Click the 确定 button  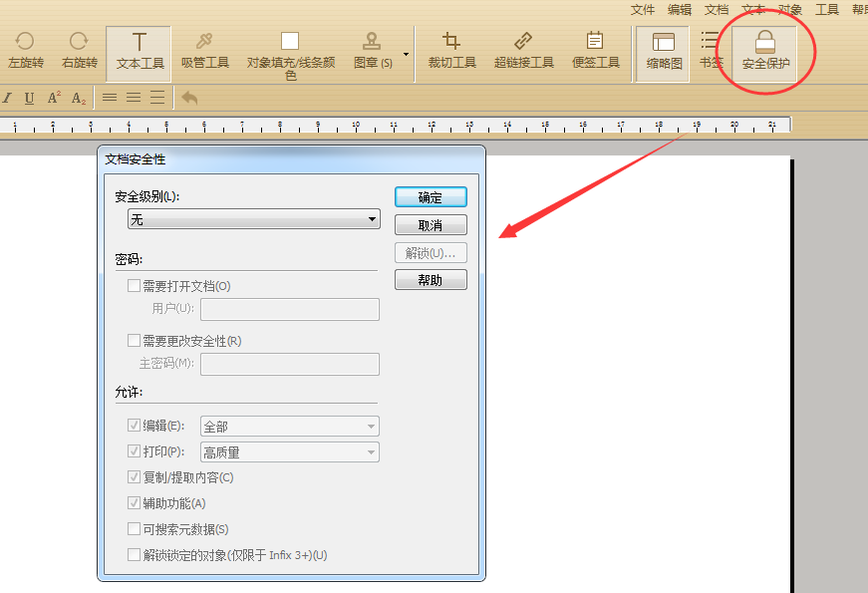(x=431, y=197)
